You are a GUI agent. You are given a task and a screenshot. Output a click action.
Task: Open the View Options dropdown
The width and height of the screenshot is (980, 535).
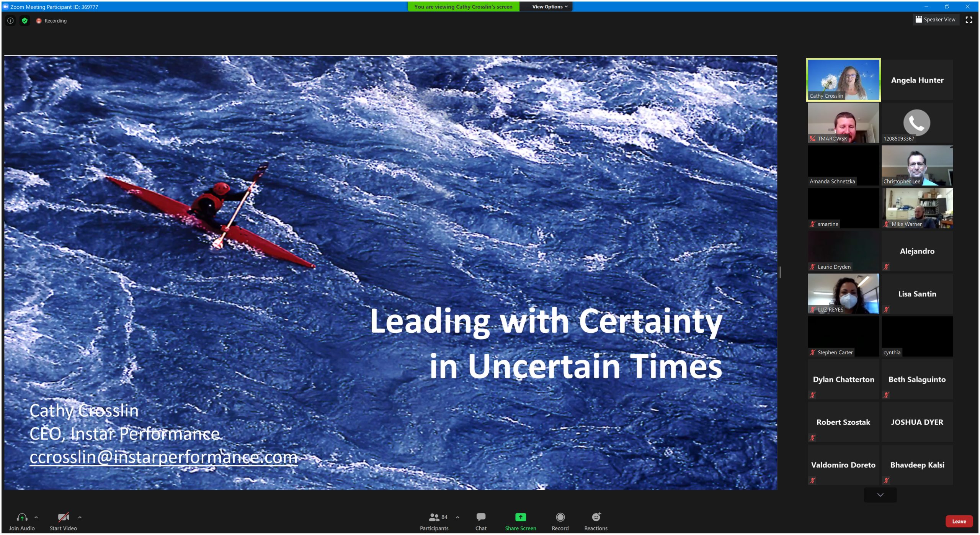550,7
